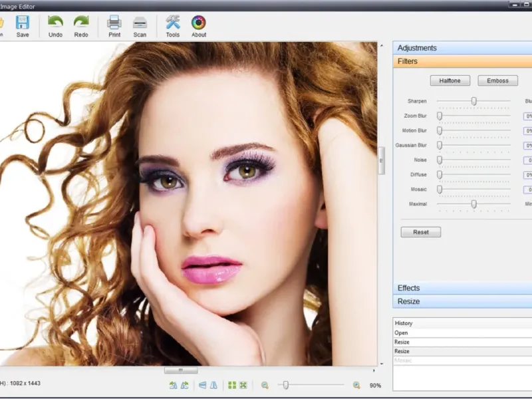Click the zoom out magnifier icon

point(265,385)
